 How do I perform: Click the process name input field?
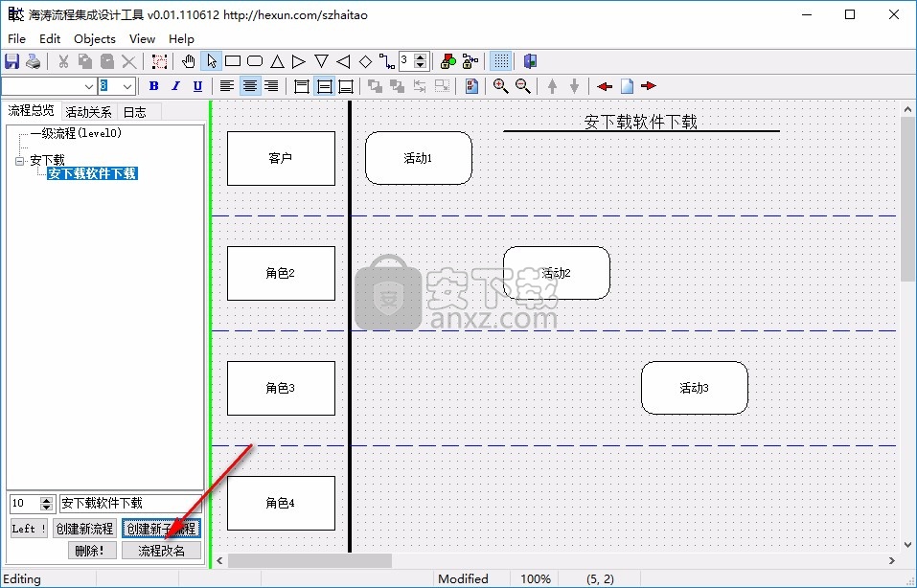[x=129, y=504]
